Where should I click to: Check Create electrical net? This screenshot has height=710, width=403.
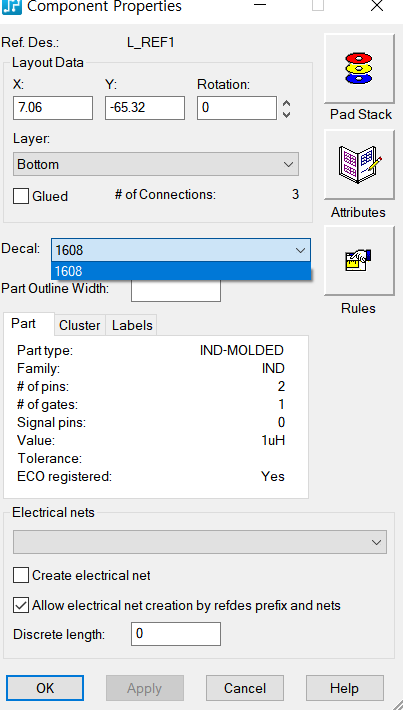coord(21,576)
